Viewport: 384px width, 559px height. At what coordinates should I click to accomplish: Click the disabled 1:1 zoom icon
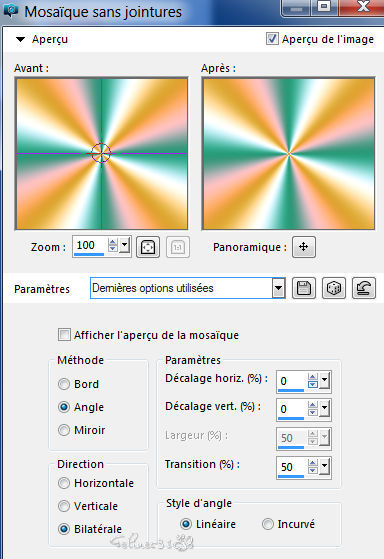[178, 247]
